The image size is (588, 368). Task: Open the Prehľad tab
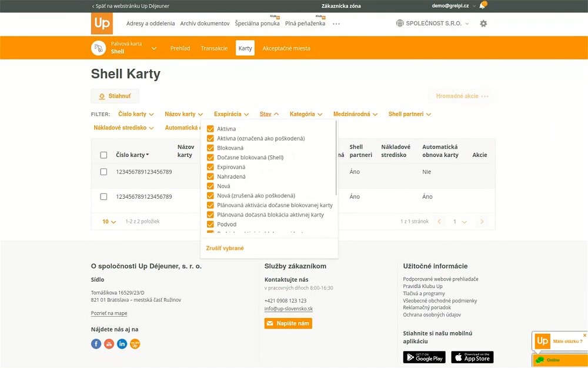[x=180, y=48]
